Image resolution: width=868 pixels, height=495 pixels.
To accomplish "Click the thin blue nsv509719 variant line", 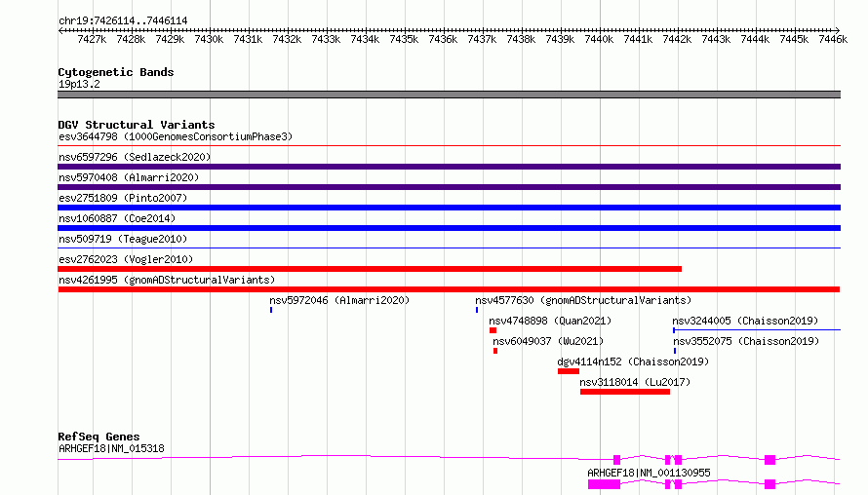I will 449,248.
